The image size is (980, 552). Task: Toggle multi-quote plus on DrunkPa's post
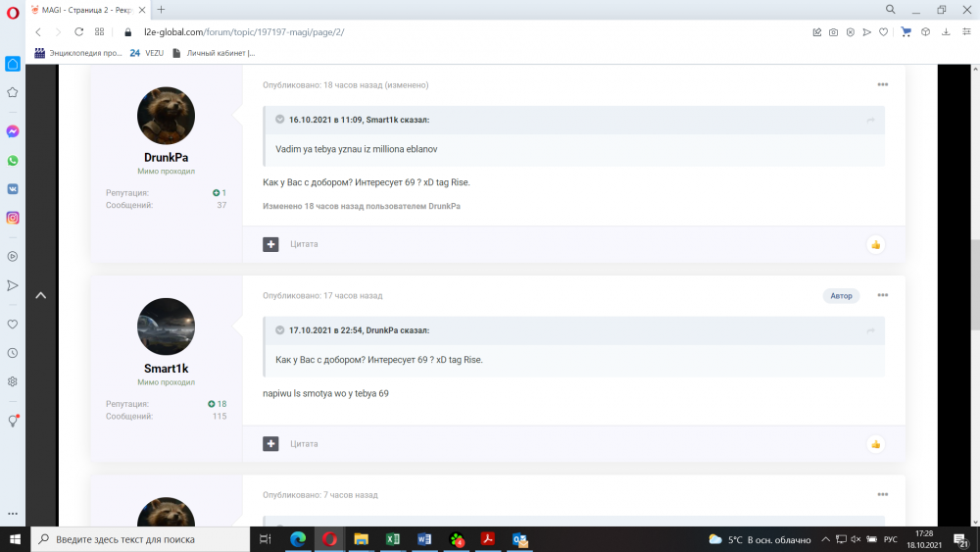(x=270, y=244)
